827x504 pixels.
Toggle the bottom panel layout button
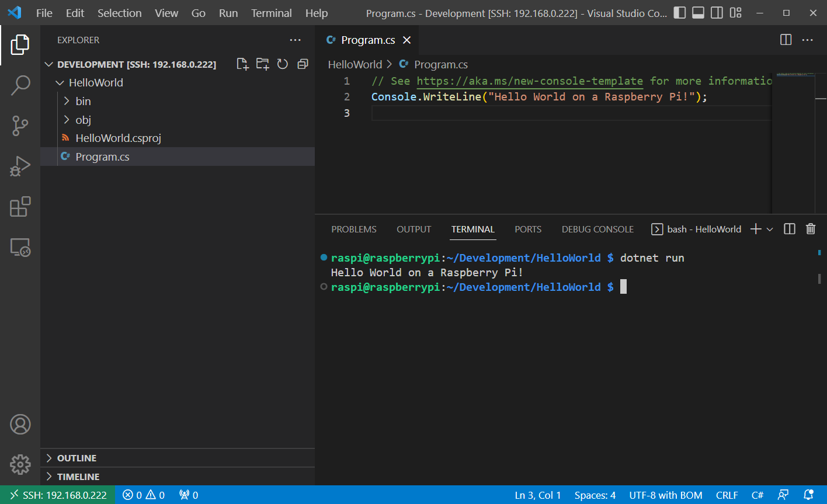pos(698,13)
